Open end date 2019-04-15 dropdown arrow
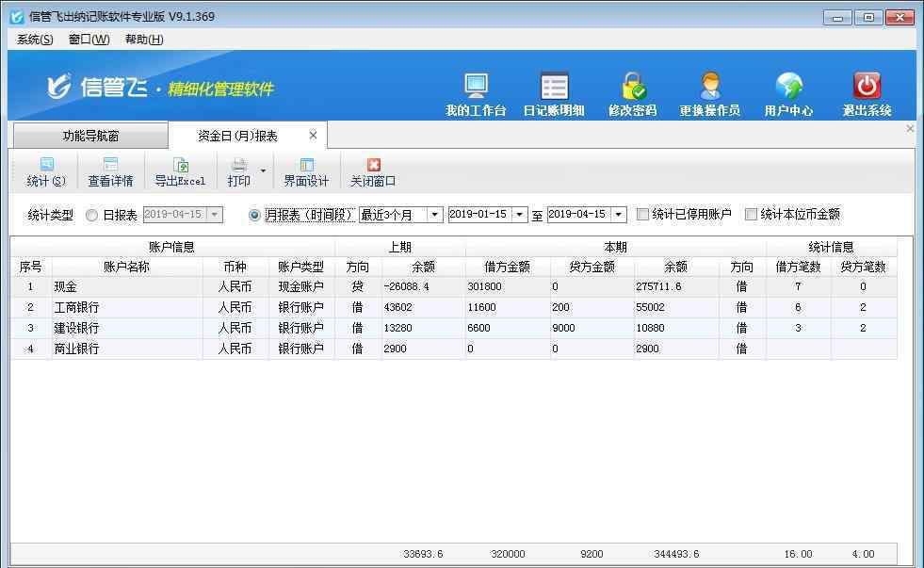Image resolution: width=924 pixels, height=568 pixels. coord(618,215)
